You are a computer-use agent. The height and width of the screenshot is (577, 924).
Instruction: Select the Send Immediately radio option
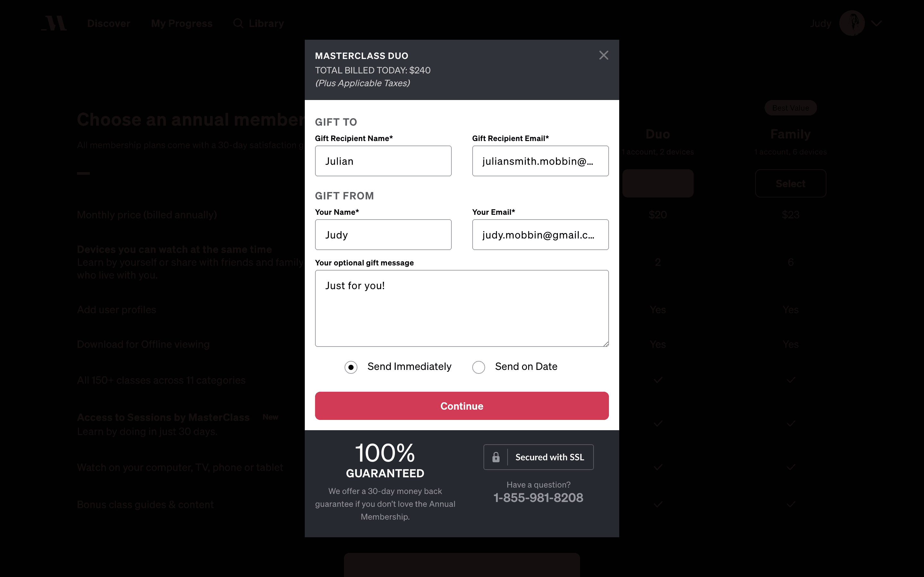(x=351, y=367)
